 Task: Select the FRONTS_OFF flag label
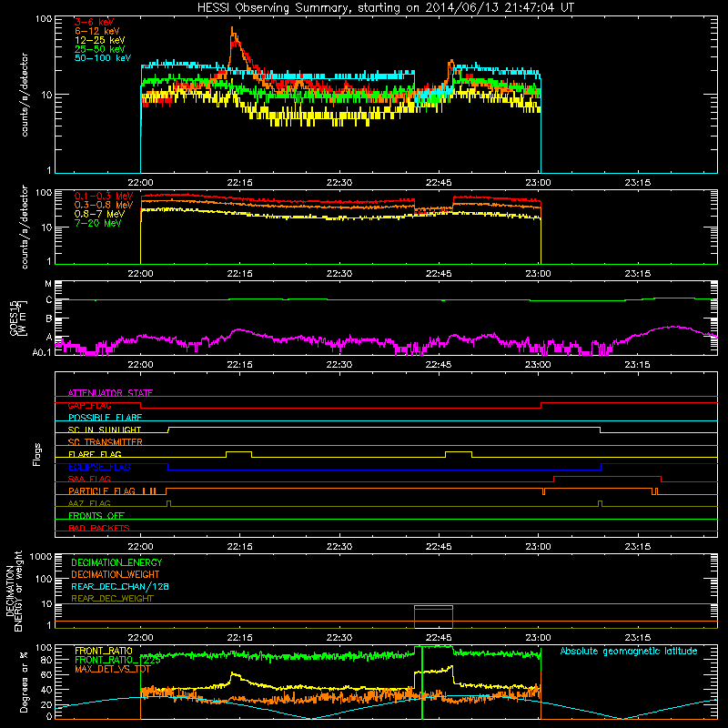coord(96,515)
